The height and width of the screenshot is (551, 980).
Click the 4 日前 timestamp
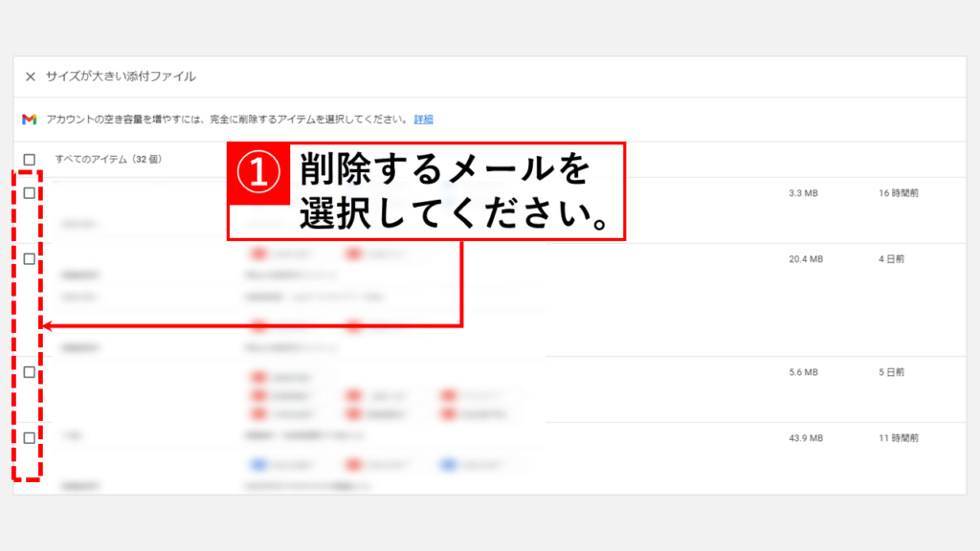pyautogui.click(x=891, y=258)
